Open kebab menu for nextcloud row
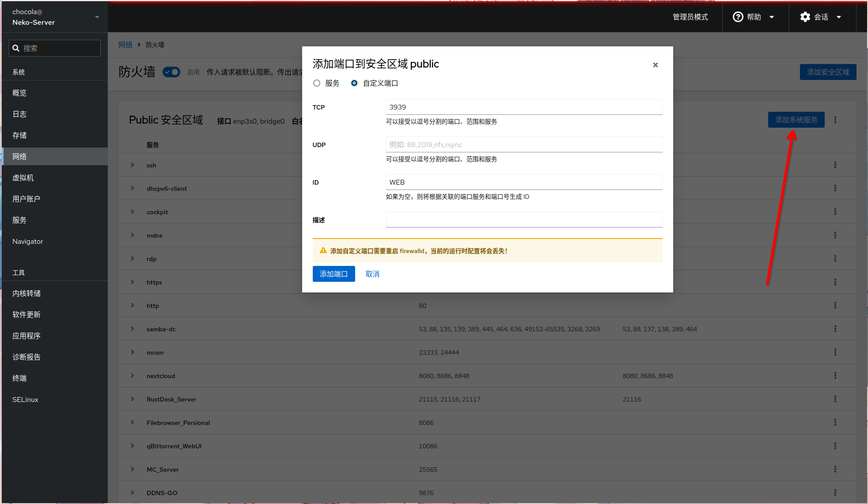Screen dimensions: 868x504 pyautogui.click(x=835, y=375)
